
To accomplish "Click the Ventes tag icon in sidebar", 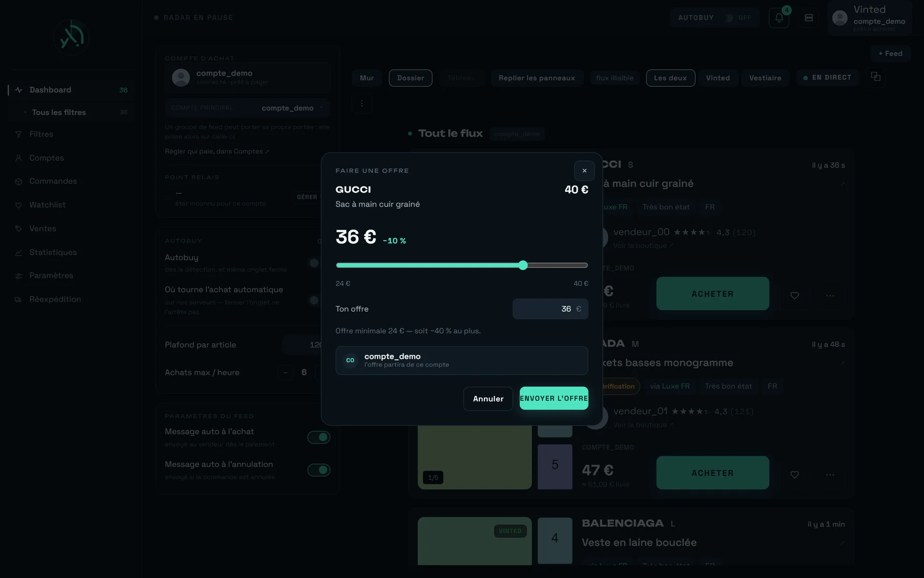I will (x=19, y=229).
